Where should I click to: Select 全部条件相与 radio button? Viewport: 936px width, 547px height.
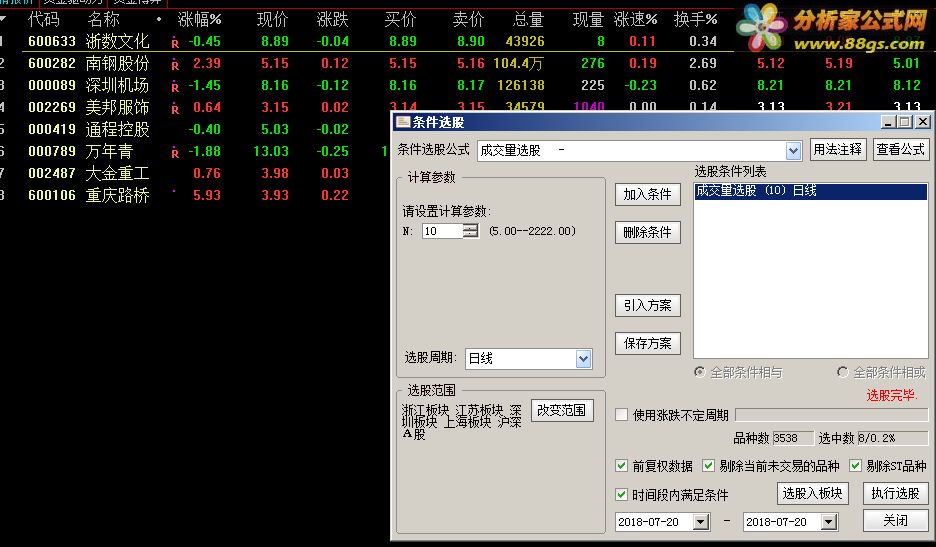(700, 372)
